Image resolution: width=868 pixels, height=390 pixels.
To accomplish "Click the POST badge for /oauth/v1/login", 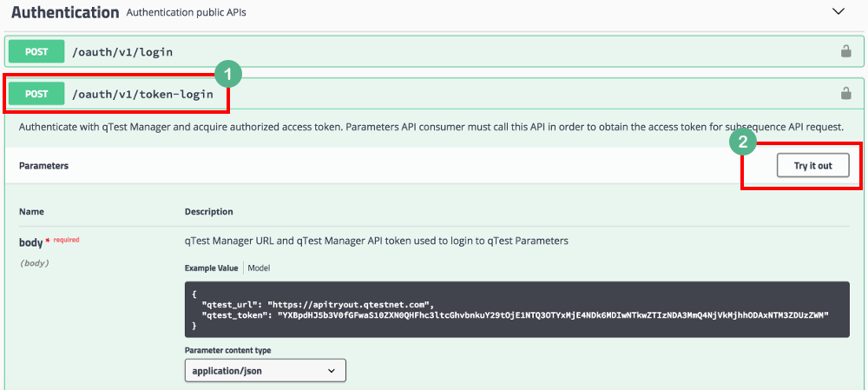I will pos(36,52).
